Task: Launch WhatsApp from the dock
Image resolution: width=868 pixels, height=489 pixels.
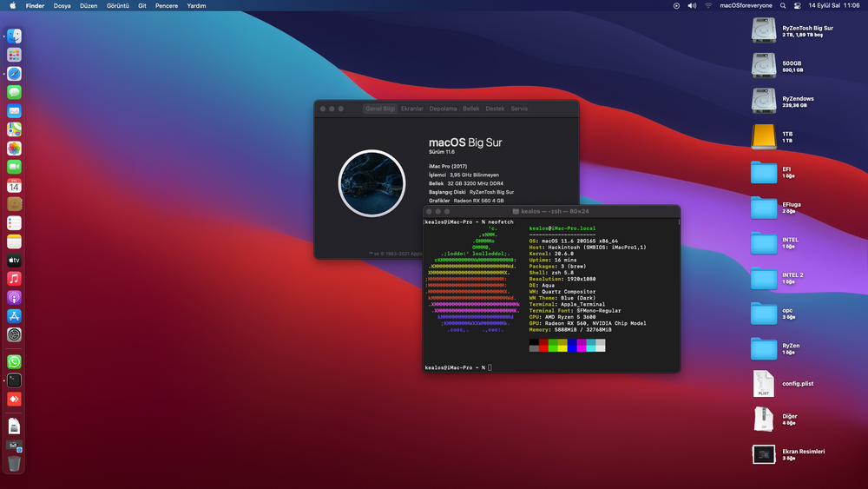Action: (14, 362)
